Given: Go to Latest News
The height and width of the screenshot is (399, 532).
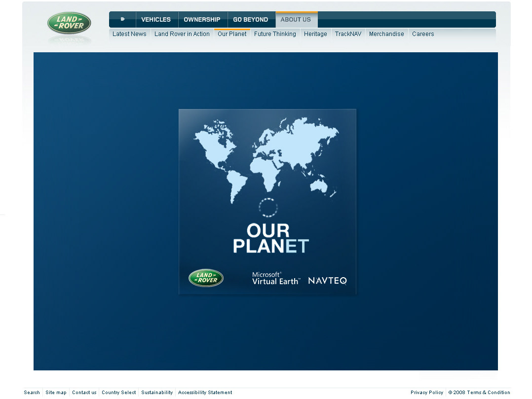Looking at the screenshot, I should coord(129,34).
